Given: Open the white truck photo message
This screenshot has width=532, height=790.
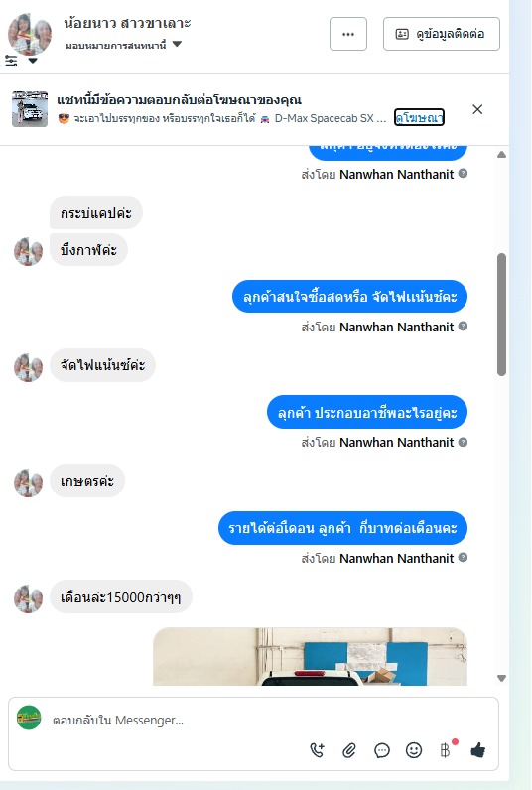Looking at the screenshot, I should pos(311,656).
